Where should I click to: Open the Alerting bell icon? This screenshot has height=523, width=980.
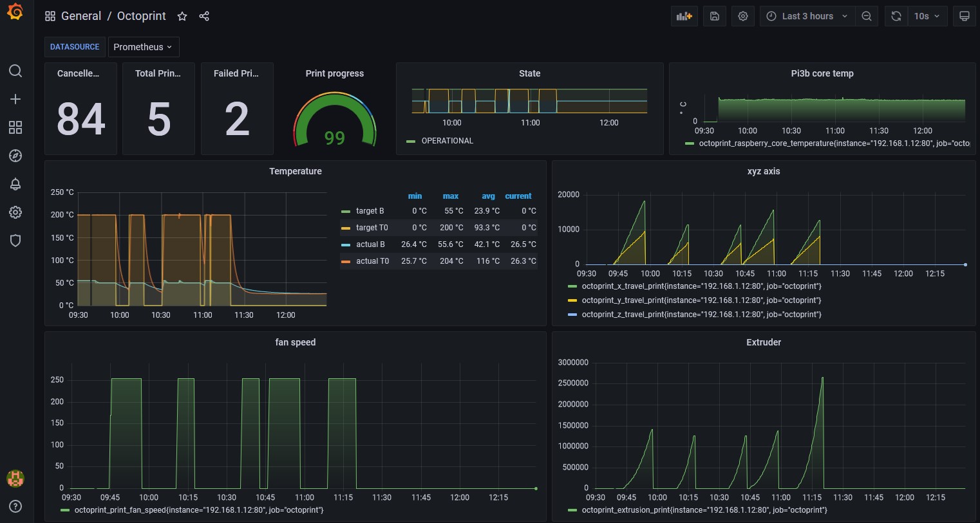15,184
